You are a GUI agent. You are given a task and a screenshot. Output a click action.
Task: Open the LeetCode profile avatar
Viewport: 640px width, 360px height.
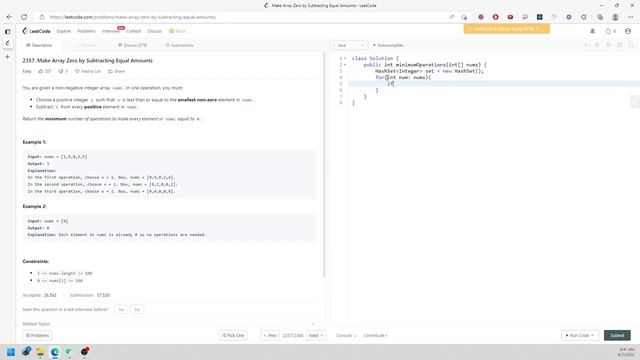coord(628,31)
